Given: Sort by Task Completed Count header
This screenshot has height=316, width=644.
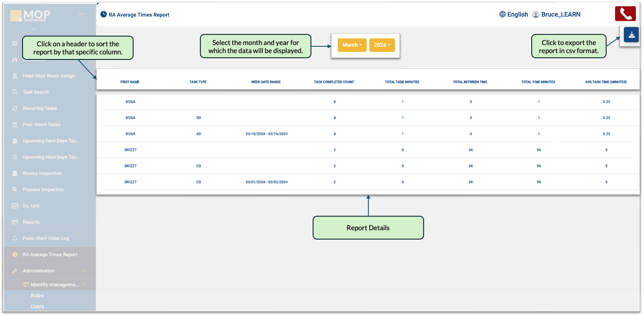Looking at the screenshot, I should click(334, 82).
